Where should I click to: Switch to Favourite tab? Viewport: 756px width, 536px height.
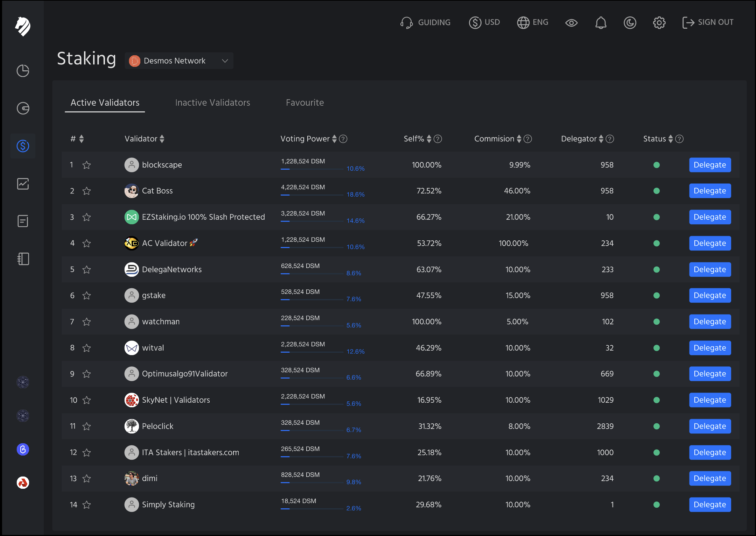pyautogui.click(x=305, y=103)
